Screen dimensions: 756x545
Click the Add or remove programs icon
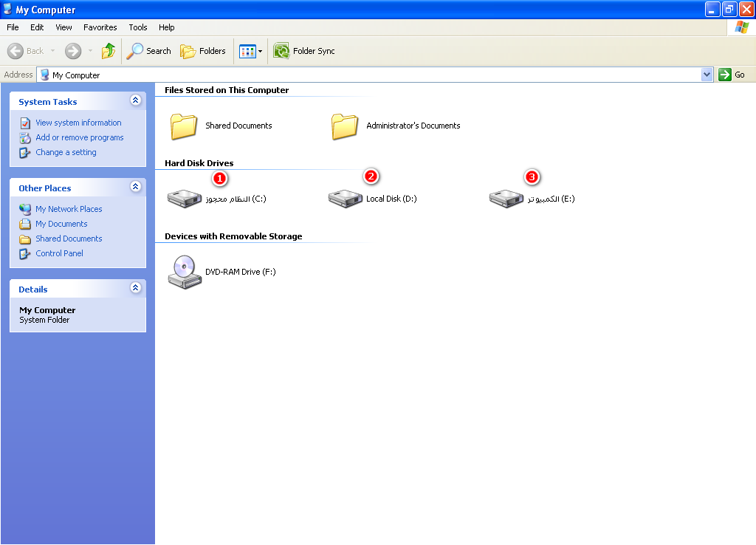(25, 138)
